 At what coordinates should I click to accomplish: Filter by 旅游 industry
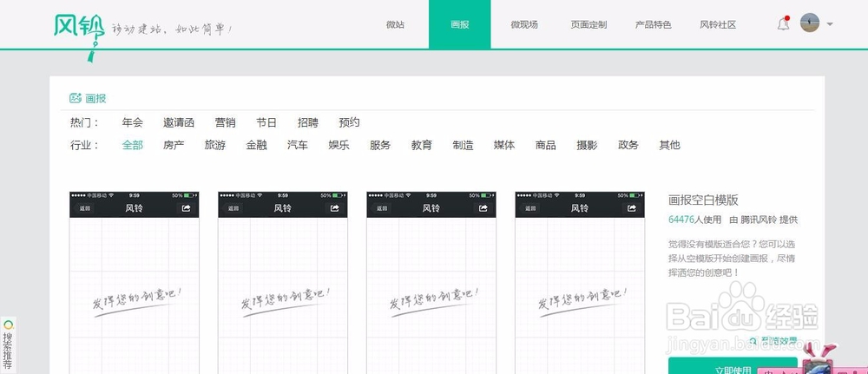[x=214, y=145]
